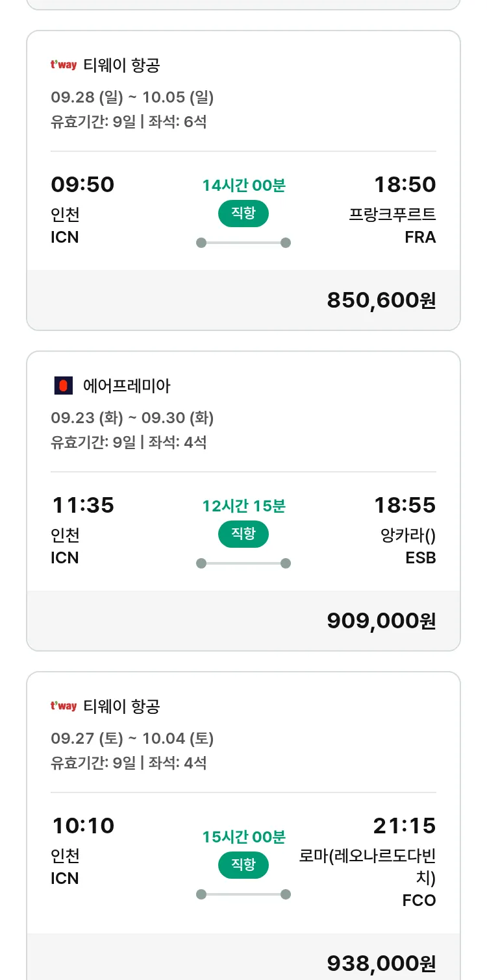
Task: Click the route line on the Ankara flight
Action: pos(243,563)
